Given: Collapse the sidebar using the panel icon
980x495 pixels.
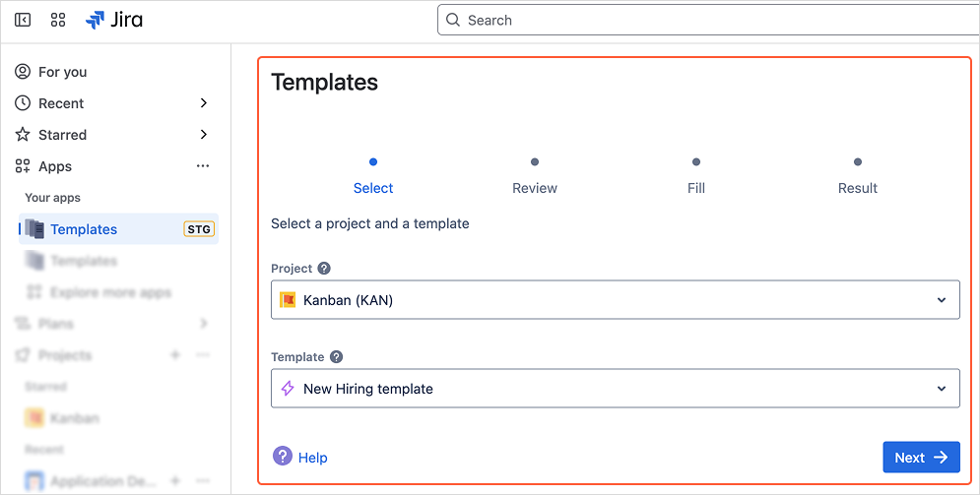Looking at the screenshot, I should point(23,20).
